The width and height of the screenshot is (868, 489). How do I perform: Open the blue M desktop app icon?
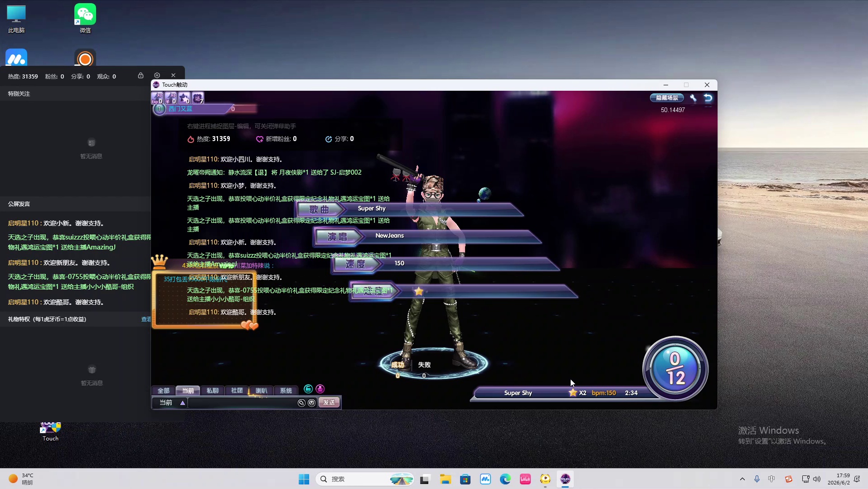coord(16,58)
